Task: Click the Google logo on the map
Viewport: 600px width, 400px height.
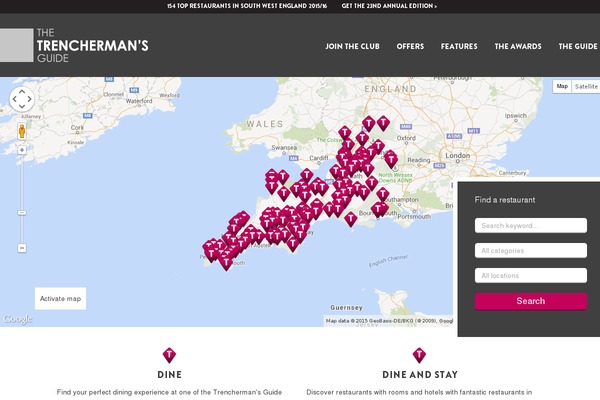Action: [17, 320]
